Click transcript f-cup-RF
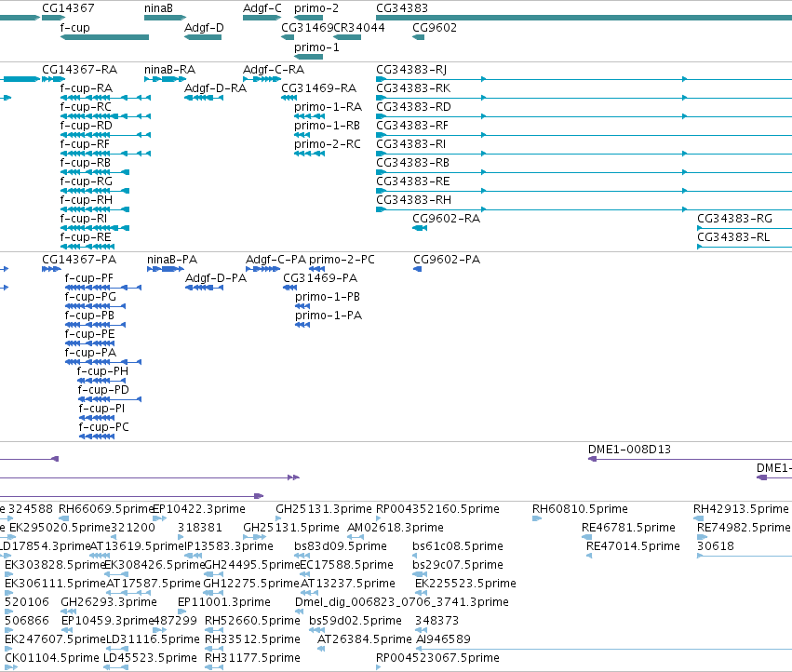The height and width of the screenshot is (672, 792). (x=85, y=144)
